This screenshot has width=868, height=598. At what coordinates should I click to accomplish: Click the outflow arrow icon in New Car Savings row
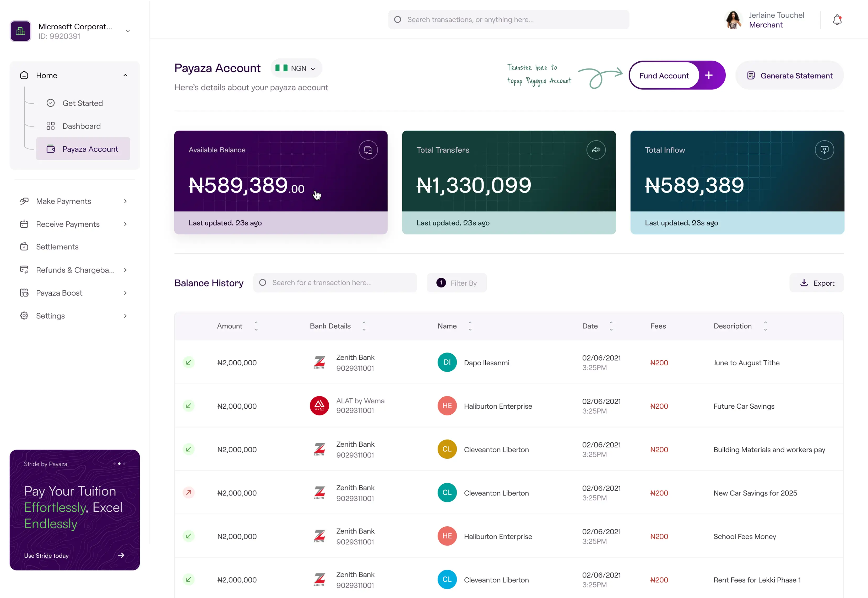tap(188, 493)
